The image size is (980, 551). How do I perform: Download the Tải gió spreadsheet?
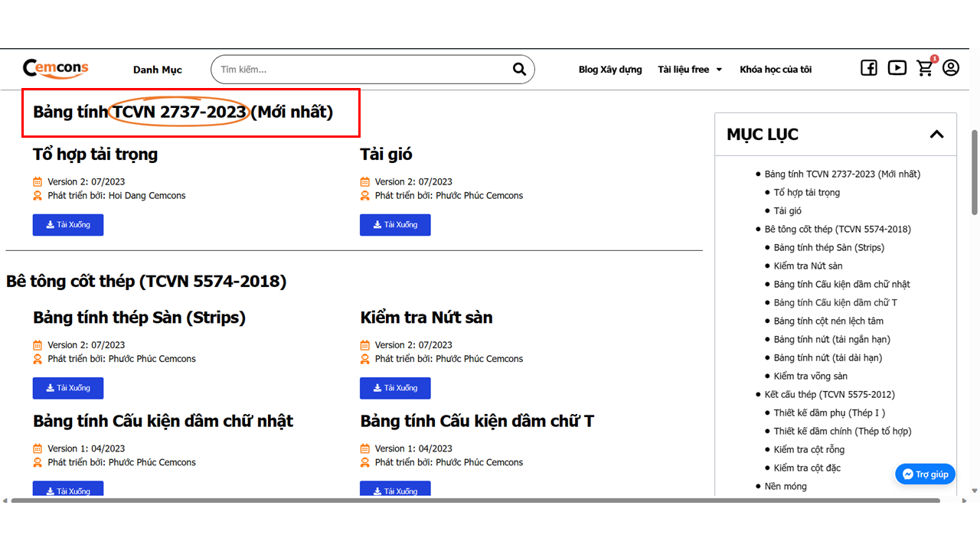coord(395,225)
